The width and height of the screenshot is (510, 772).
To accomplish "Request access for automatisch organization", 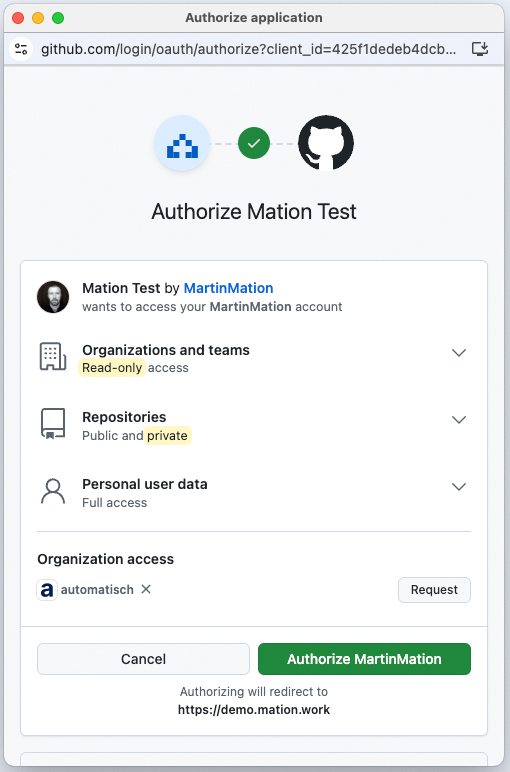I will coord(434,590).
